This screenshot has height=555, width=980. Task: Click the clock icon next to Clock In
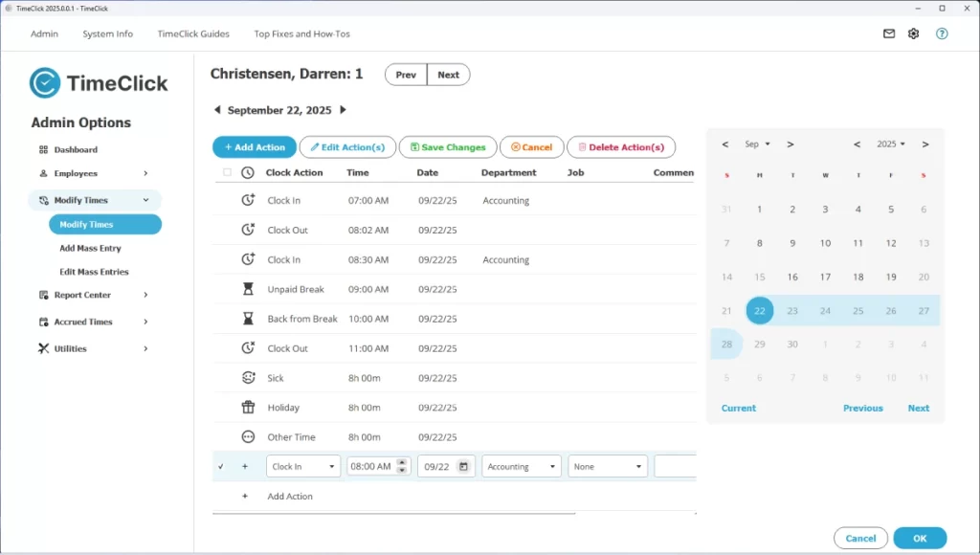pos(247,200)
